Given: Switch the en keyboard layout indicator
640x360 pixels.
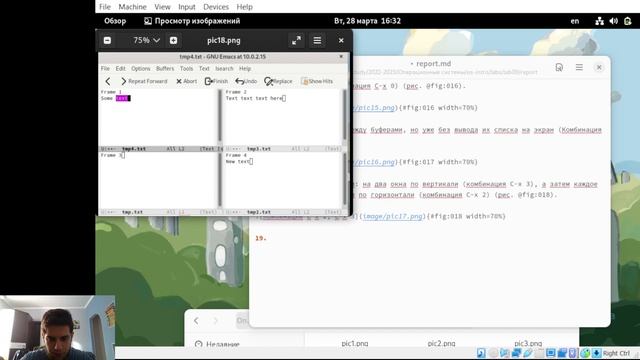Looking at the screenshot, I should coord(575,21).
